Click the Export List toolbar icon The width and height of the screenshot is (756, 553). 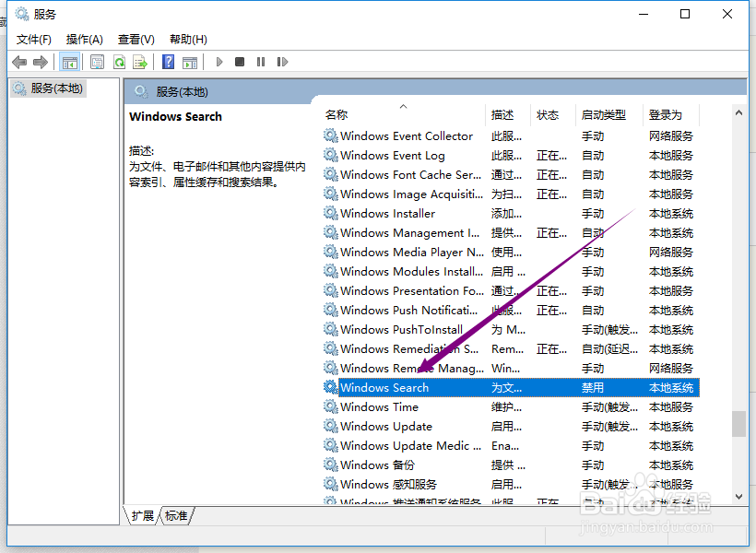point(140,62)
